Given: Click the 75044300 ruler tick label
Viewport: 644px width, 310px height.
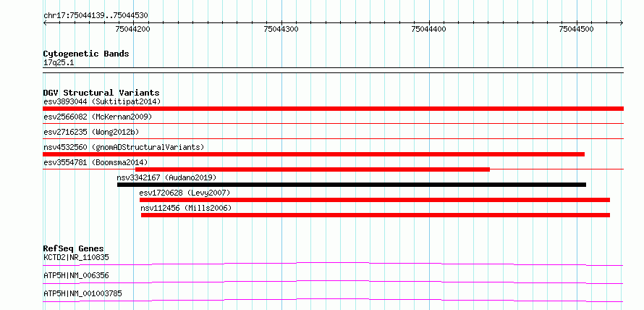Looking at the screenshot, I should coord(281,29).
